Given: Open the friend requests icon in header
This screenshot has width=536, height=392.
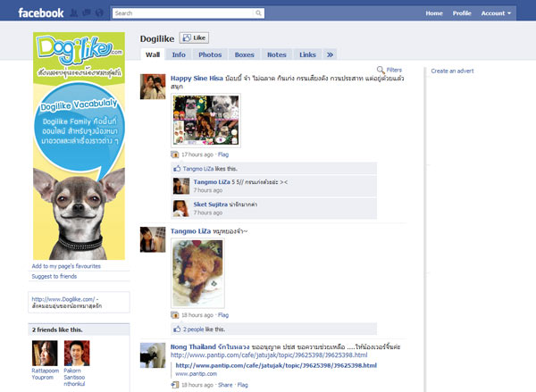Looking at the screenshot, I should (x=73, y=13).
